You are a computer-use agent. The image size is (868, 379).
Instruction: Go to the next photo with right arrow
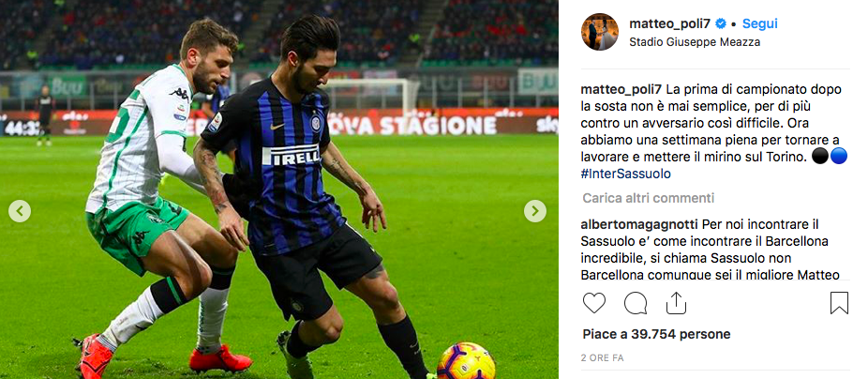click(534, 211)
